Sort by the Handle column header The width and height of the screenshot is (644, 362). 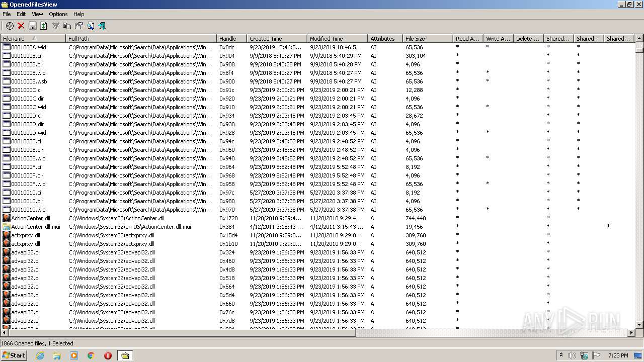click(x=231, y=38)
